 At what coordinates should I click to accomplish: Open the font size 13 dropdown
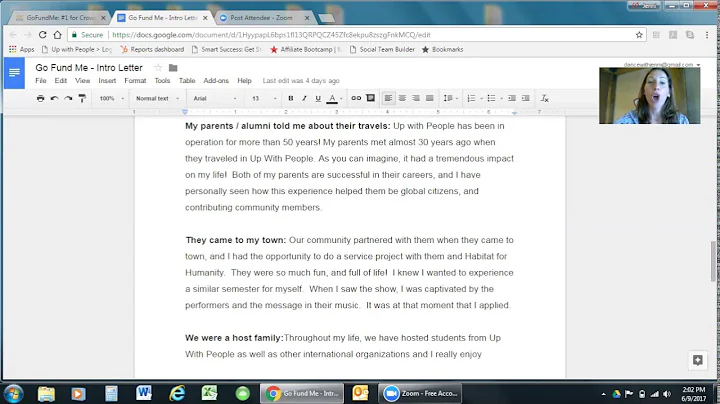coord(264,98)
